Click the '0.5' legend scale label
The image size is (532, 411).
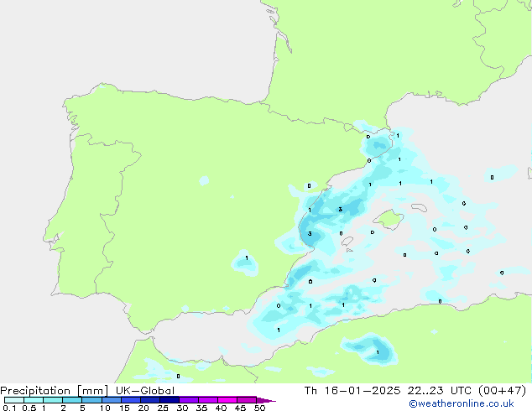(29, 408)
